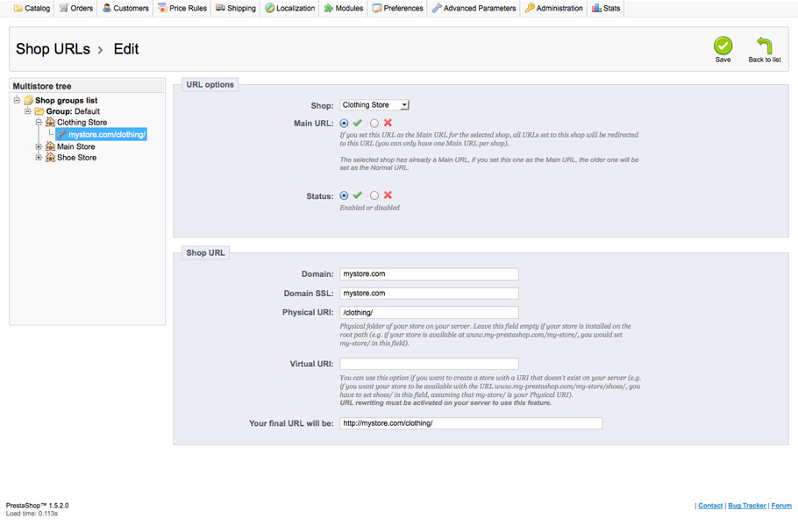The height and width of the screenshot is (532, 798).
Task: Click the Back to list arrow icon
Action: tap(764, 46)
